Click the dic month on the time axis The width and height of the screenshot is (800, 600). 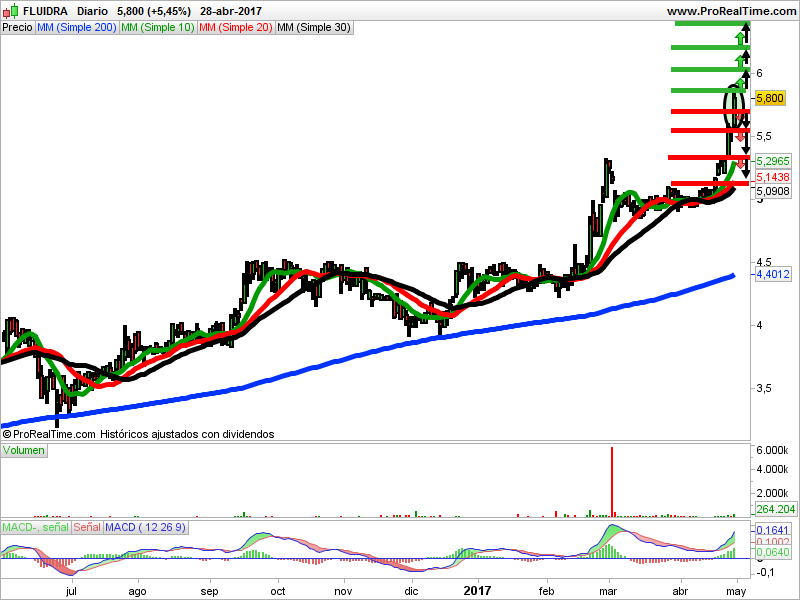[411, 591]
